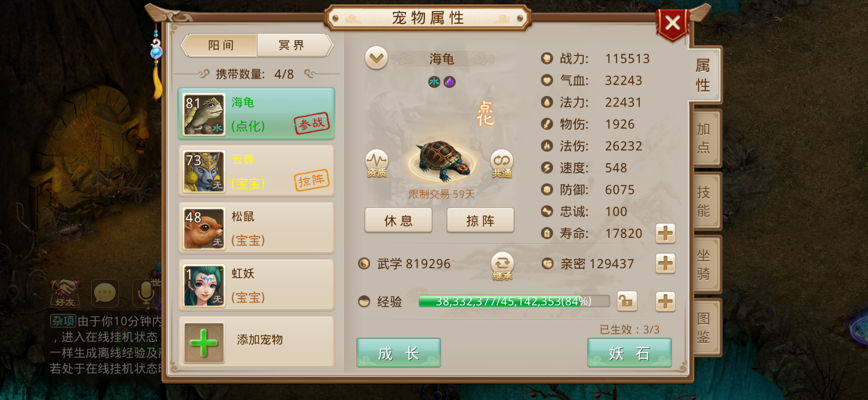This screenshot has width=868, height=400.
Task: Click the 继承 inherit icon
Action: click(502, 266)
